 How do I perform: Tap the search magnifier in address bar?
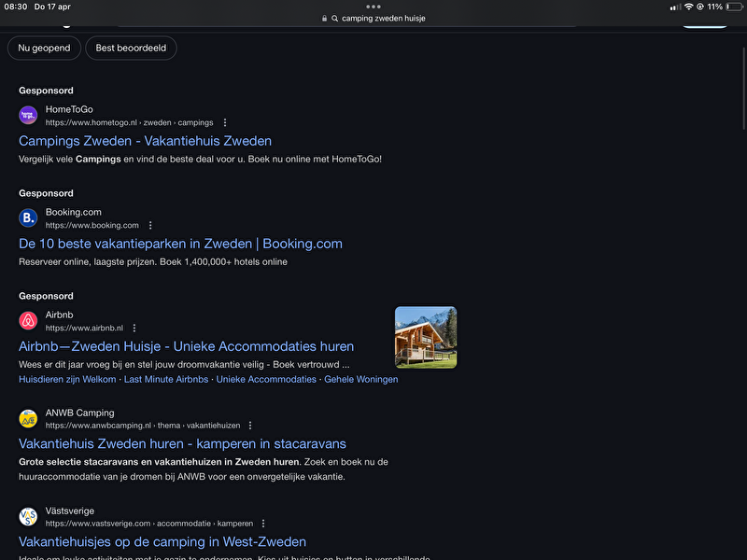click(x=335, y=19)
